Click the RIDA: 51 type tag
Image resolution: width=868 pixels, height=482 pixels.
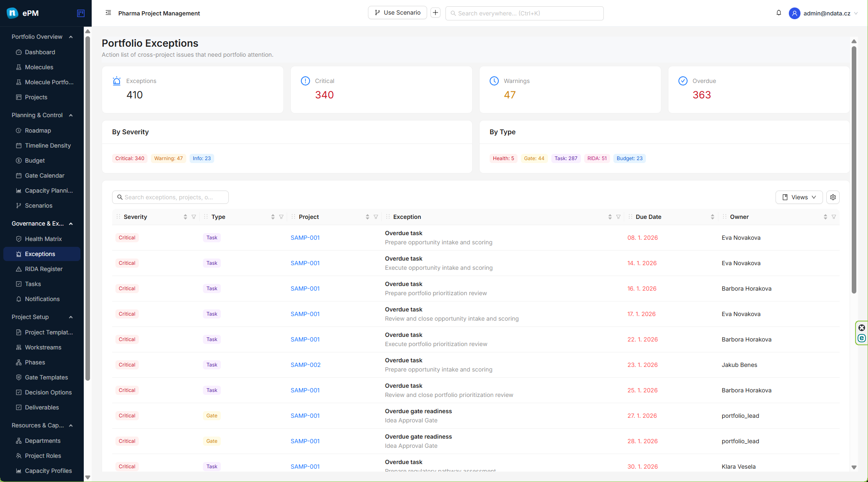[x=597, y=158]
